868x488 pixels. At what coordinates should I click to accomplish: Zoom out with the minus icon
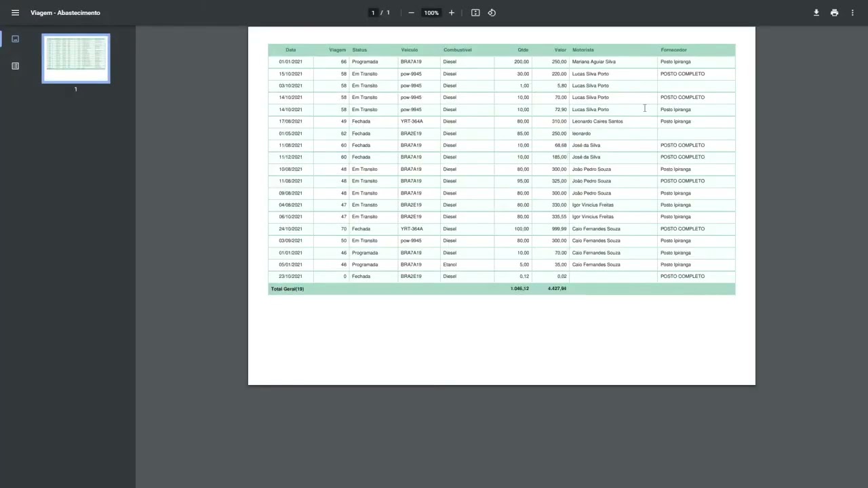411,13
